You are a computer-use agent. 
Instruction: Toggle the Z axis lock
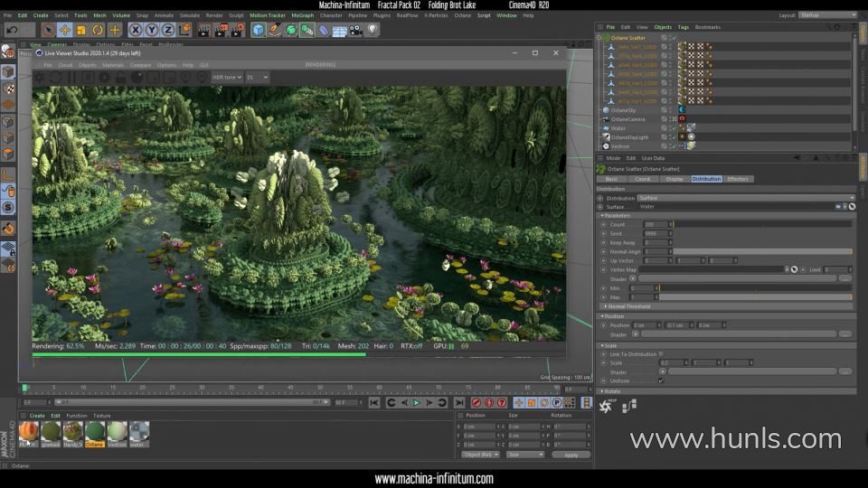coord(167,30)
